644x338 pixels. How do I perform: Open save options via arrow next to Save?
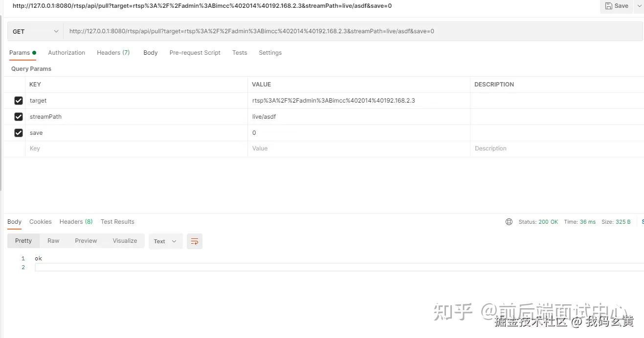638,5
